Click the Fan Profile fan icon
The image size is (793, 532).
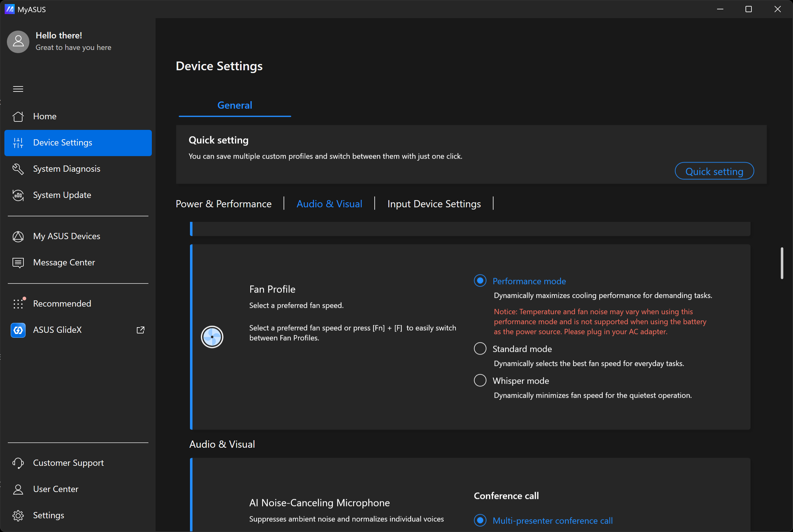point(212,337)
